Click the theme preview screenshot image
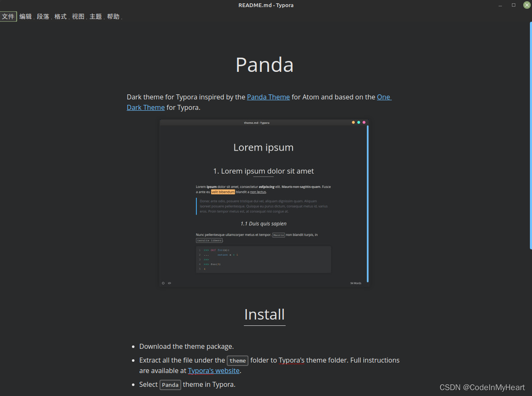Image resolution: width=532 pixels, height=396 pixels. (264, 203)
